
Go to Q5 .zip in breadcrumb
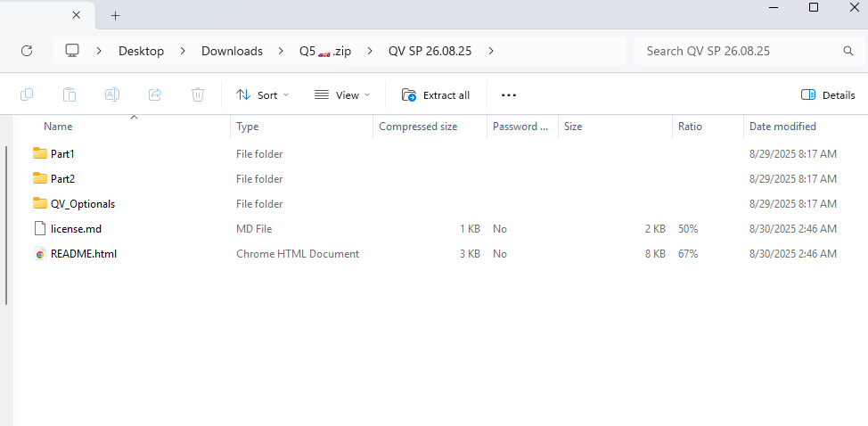[325, 51]
